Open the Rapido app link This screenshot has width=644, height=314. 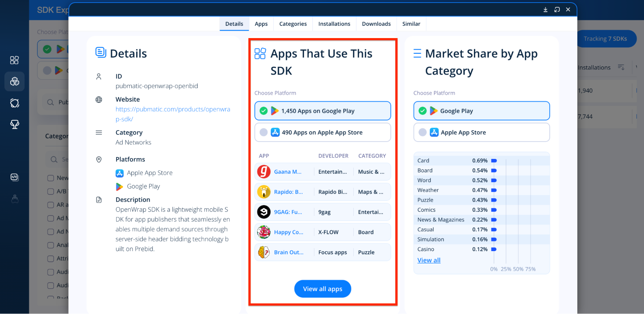pos(288,192)
